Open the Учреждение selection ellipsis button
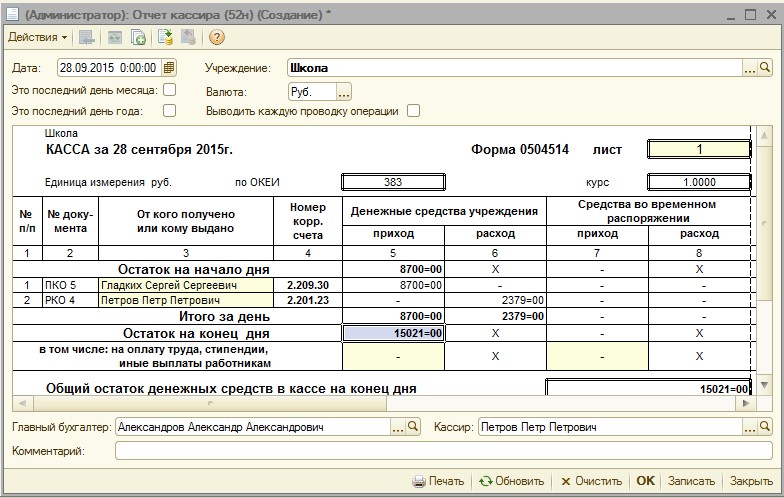This screenshot has height=498, width=784. tap(749, 68)
